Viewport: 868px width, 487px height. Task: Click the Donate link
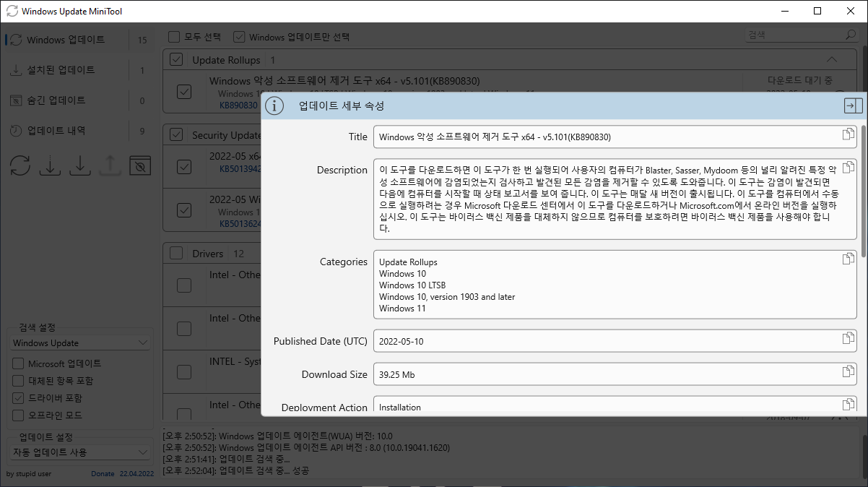(103, 474)
